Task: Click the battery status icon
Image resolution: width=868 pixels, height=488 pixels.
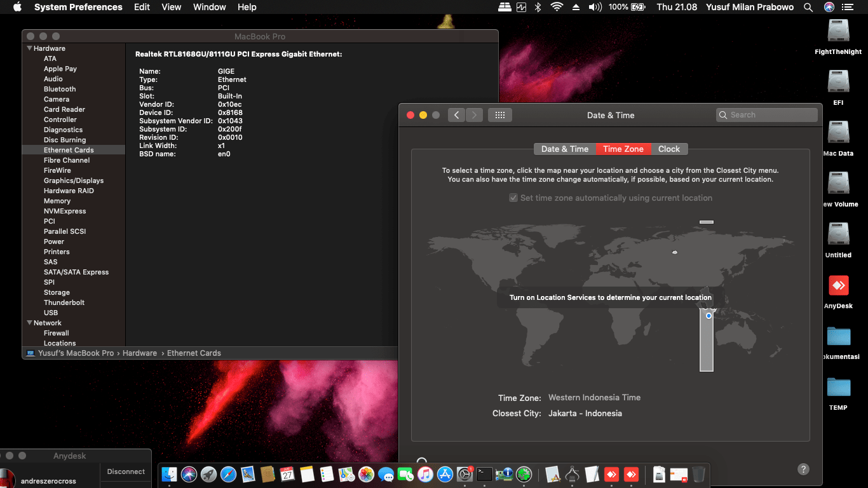Action: coord(637,7)
